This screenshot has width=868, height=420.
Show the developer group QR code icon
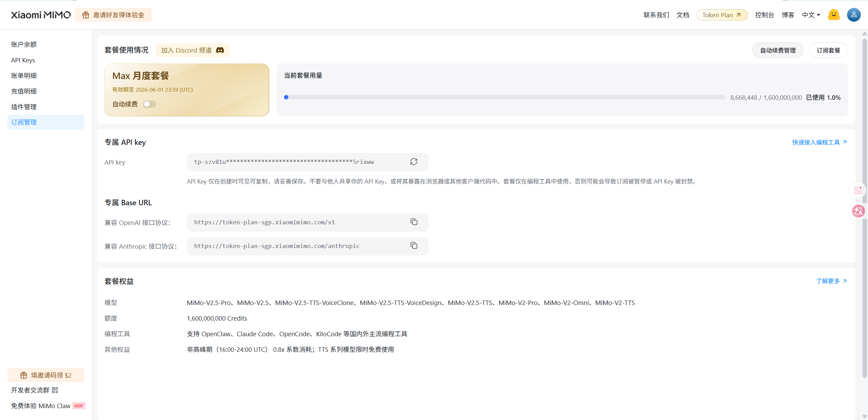pos(55,390)
